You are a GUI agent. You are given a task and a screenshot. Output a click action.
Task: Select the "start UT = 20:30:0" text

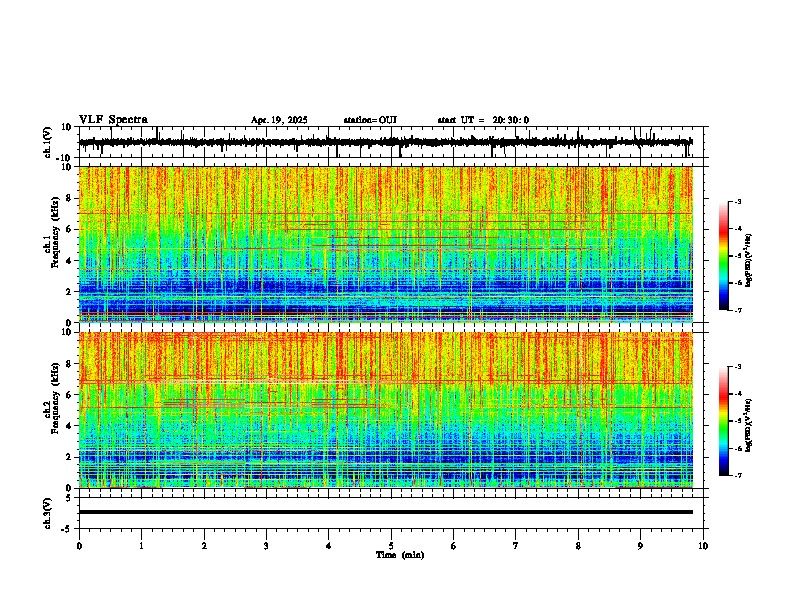(483, 120)
